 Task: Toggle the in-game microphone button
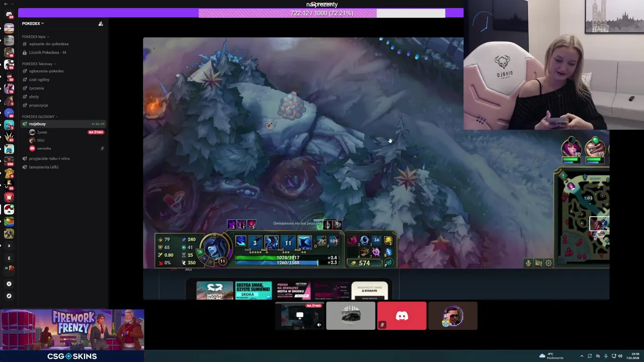click(x=528, y=263)
